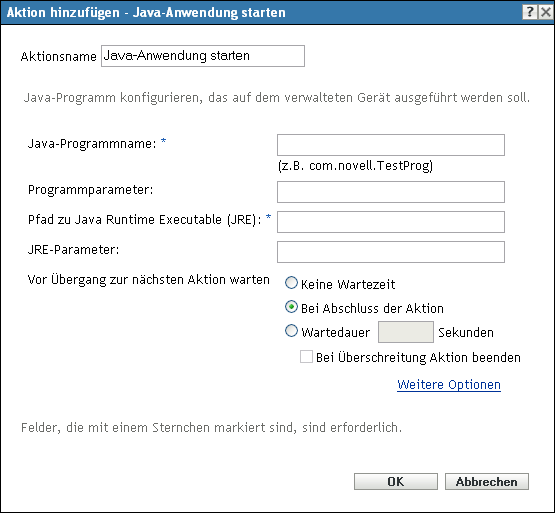
Task: Click the Java-Programmname input field
Action: 391,145
